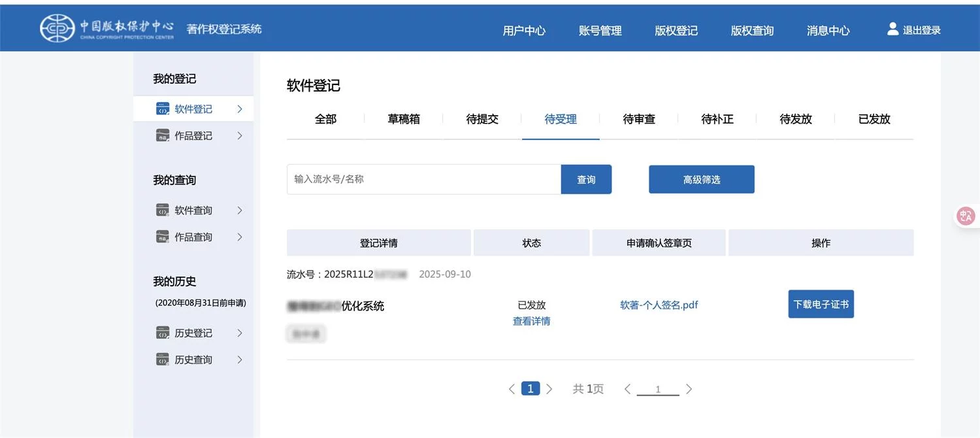Screen dimensions: 980x438
Task: Open the 软著-个人签名.pdf link
Action: [659, 304]
